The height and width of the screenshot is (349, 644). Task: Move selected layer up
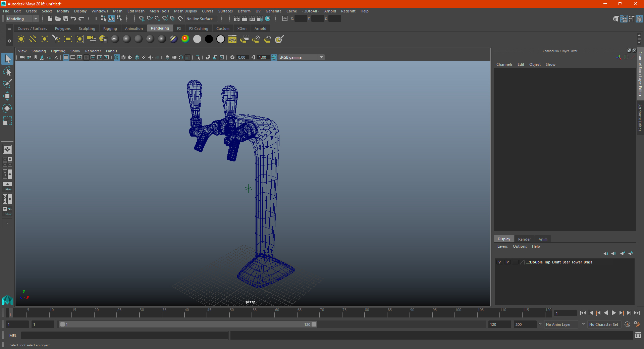tap(606, 253)
